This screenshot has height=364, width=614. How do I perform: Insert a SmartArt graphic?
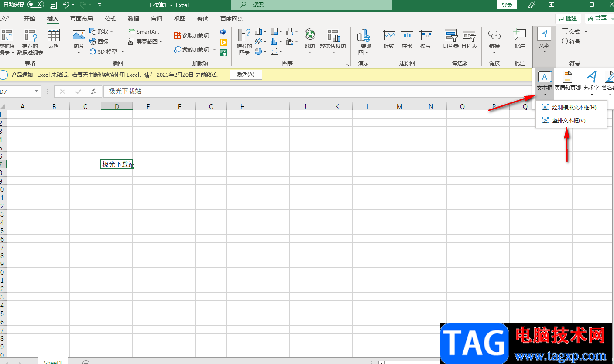tap(144, 31)
